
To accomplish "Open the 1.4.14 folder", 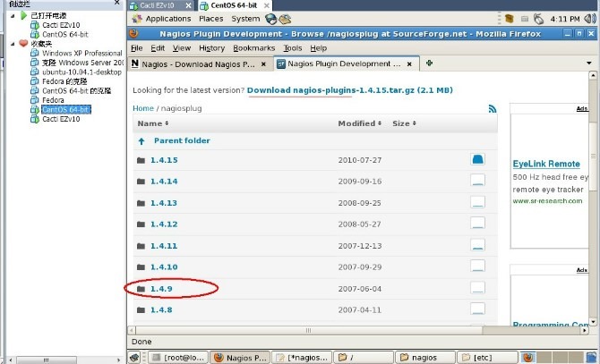I will click(164, 182).
